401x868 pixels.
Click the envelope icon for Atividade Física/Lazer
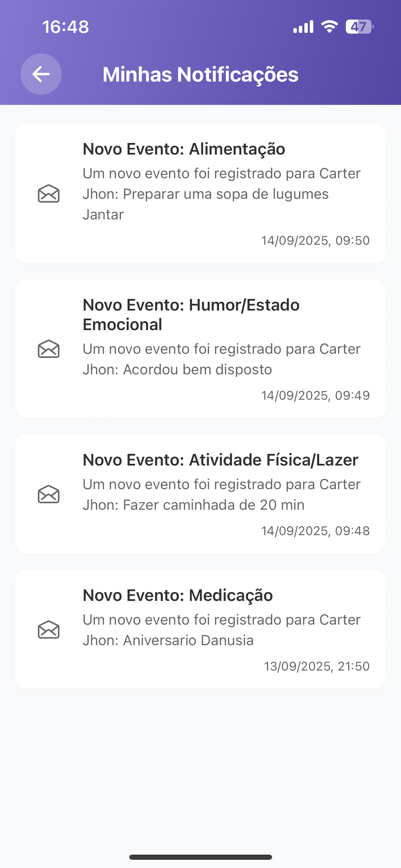coord(48,494)
